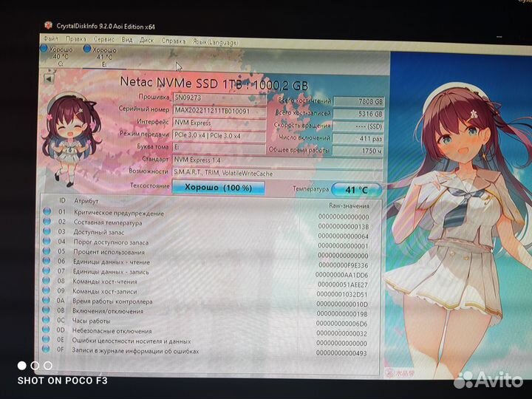
Task: Click the blue status icon for attribute 03
Action: point(47,231)
